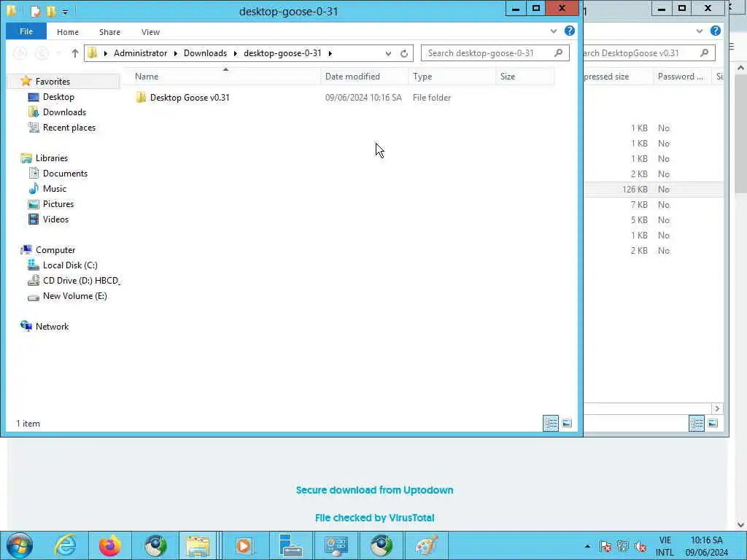
Task: Open the Windows Start button
Action: [20, 545]
